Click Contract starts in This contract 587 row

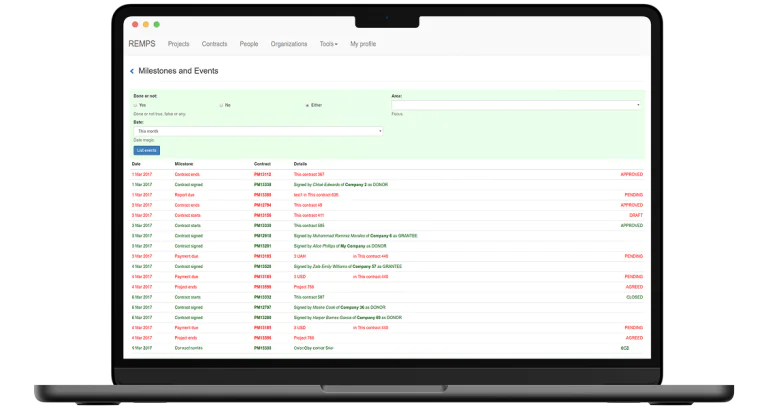(188, 297)
